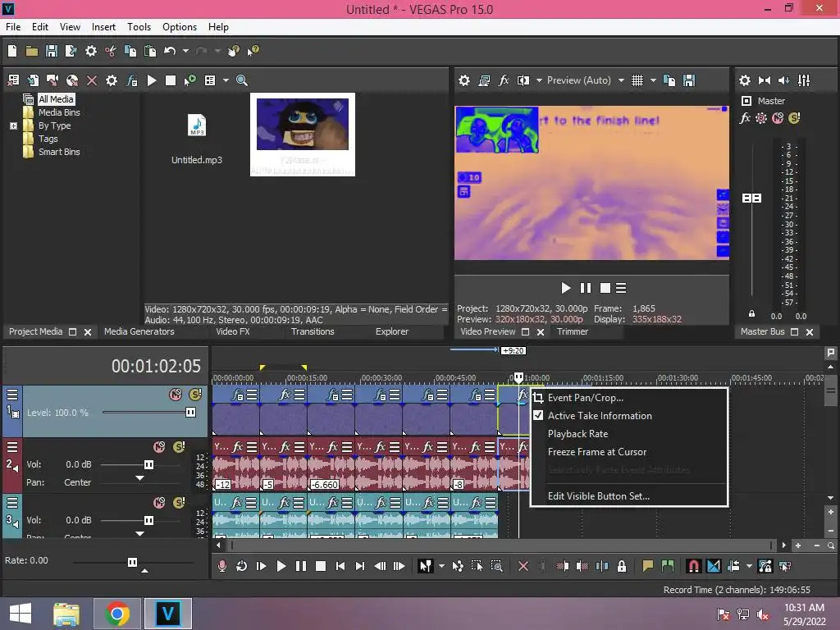The height and width of the screenshot is (630, 840).
Task: Click the Search media magnifier icon
Action: 242,80
